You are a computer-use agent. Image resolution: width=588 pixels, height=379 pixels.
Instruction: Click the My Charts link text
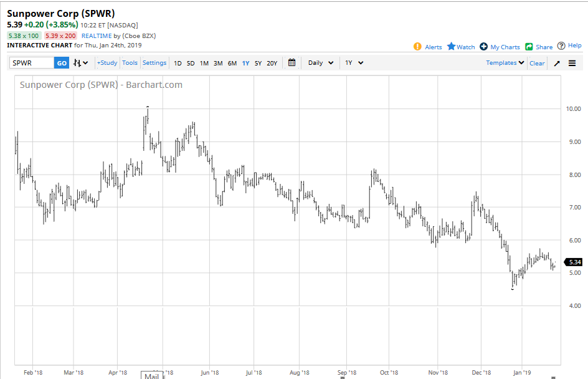point(505,47)
